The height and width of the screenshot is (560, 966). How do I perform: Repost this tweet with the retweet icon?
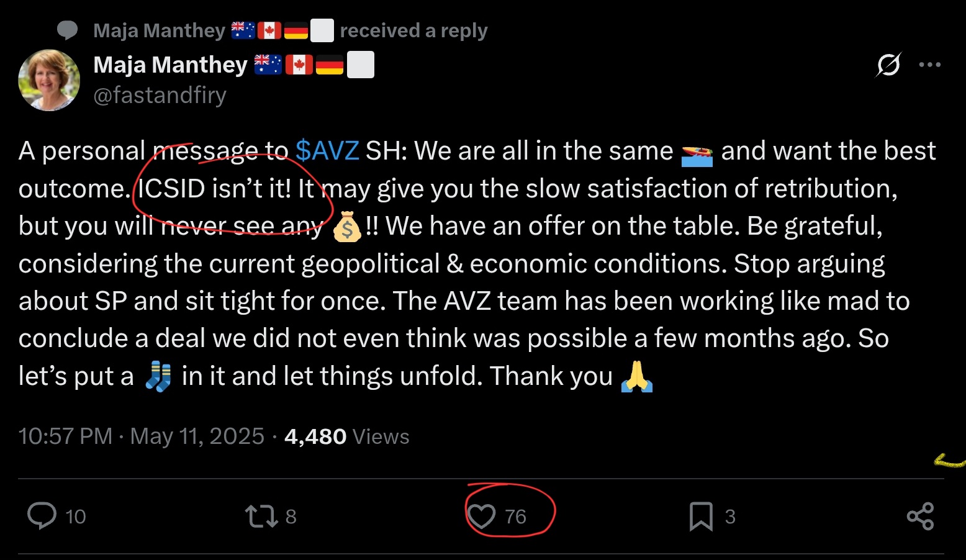261,516
